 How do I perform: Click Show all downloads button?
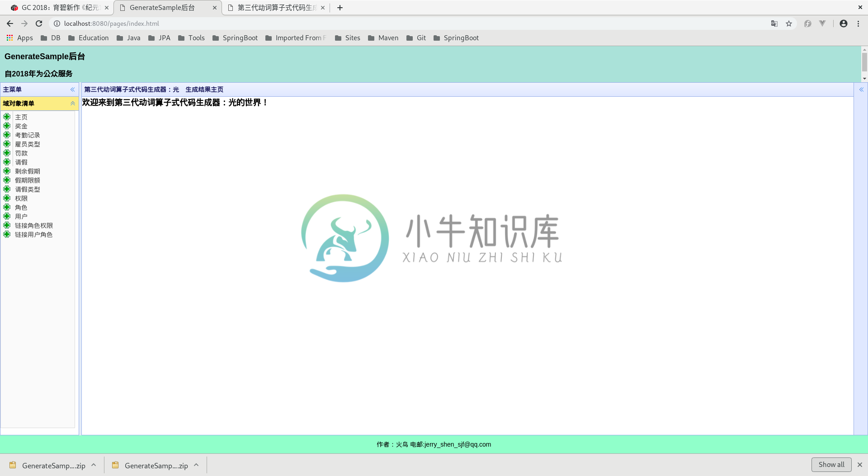click(x=831, y=465)
